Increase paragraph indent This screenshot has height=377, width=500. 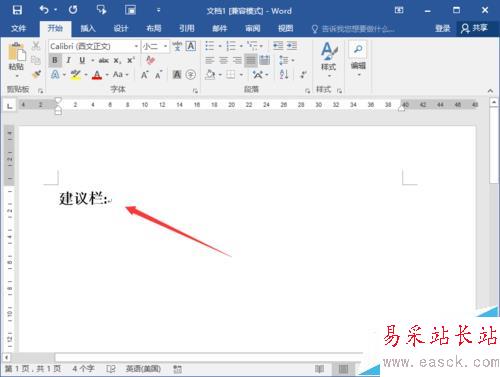[x=292, y=46]
